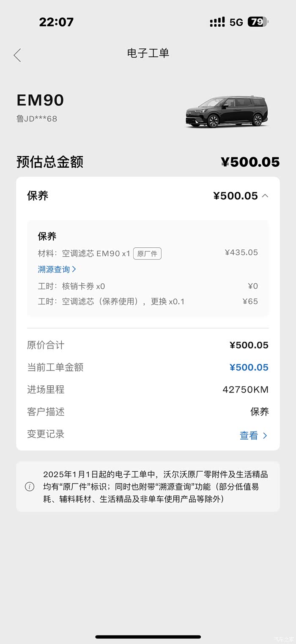This screenshot has height=644, width=296.
Task: Open 溯源查询 traceability link
Action: pyautogui.click(x=54, y=269)
